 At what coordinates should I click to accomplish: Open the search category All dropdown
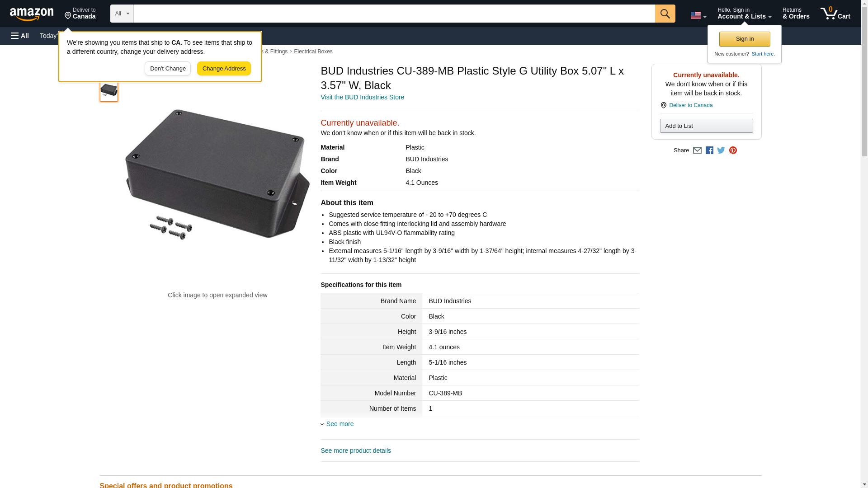tap(122, 14)
